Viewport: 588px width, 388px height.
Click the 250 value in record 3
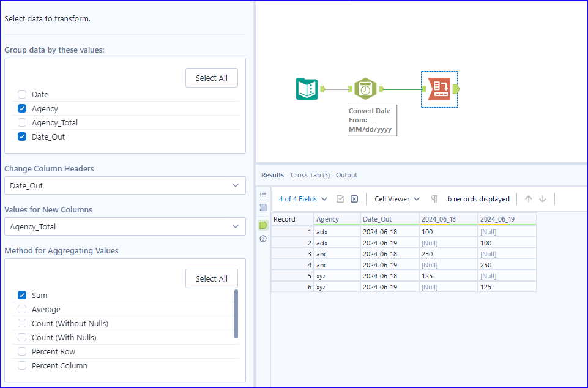[448, 254]
